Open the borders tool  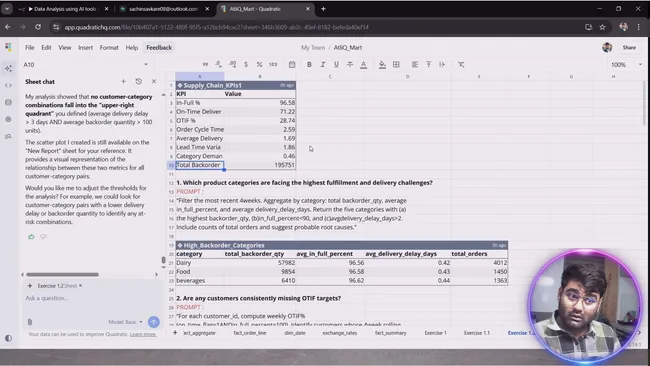coord(396,65)
